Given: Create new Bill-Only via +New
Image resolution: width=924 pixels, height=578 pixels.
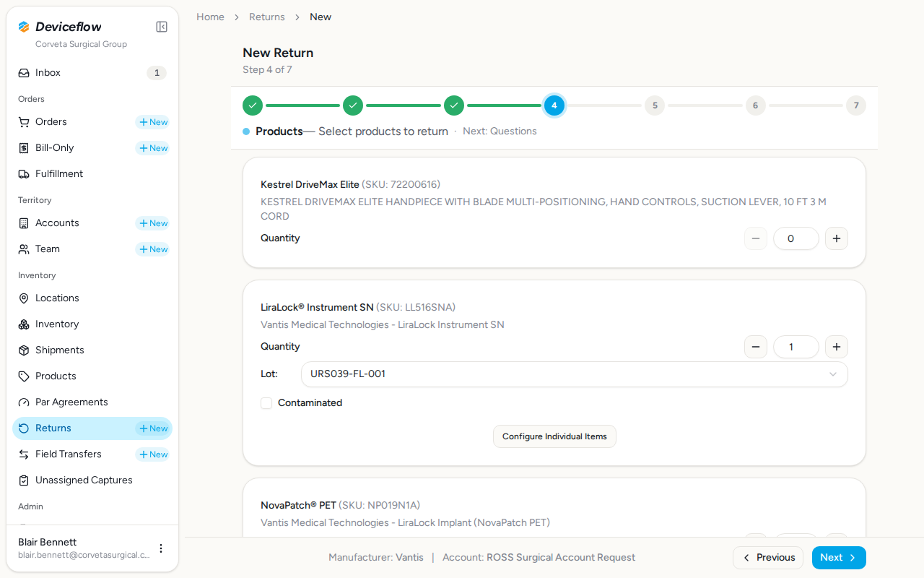Looking at the screenshot, I should pos(153,148).
